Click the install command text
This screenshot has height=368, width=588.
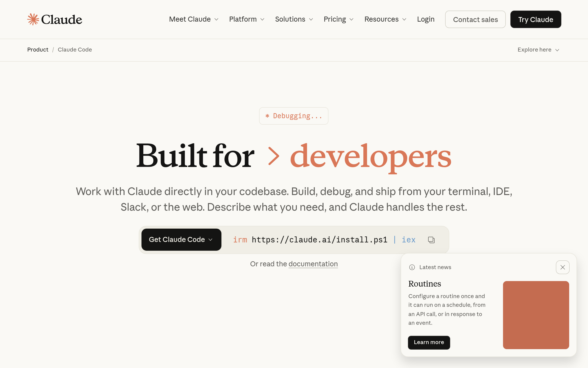click(324, 240)
